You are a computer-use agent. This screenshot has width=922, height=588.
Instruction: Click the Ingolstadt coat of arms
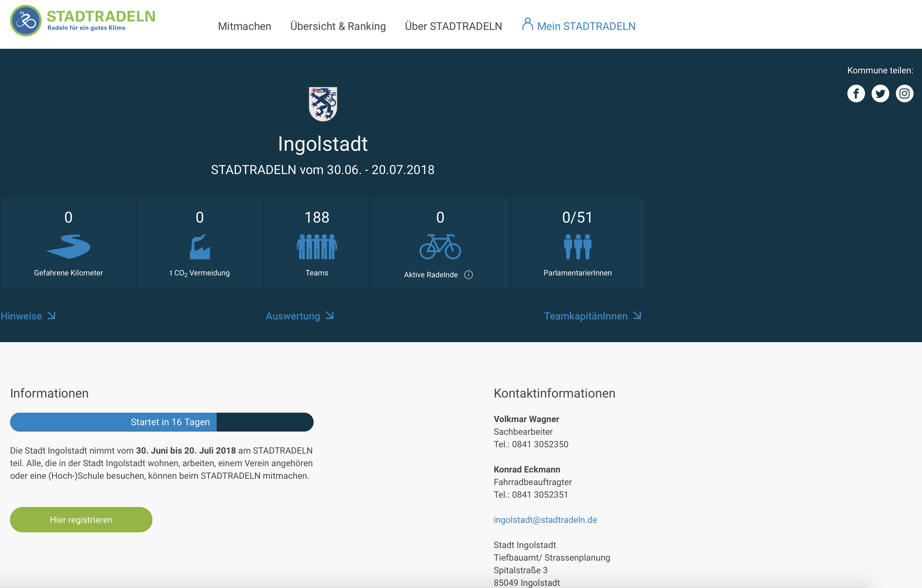323,104
